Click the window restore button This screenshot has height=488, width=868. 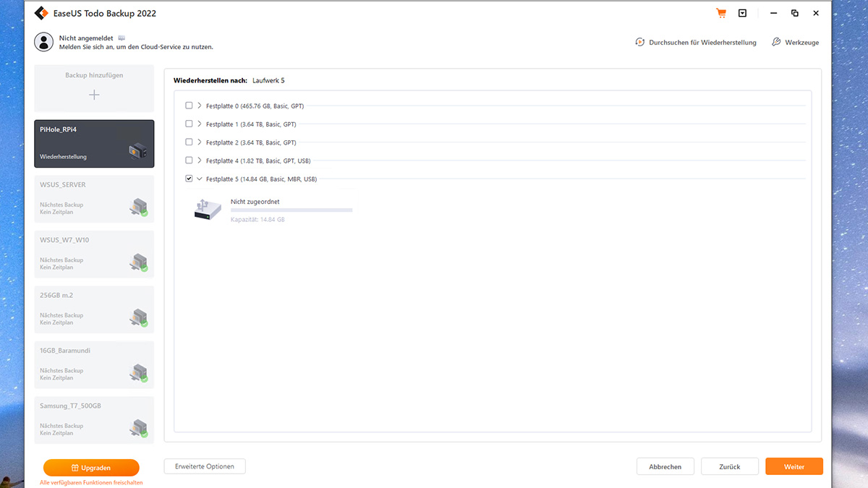795,13
